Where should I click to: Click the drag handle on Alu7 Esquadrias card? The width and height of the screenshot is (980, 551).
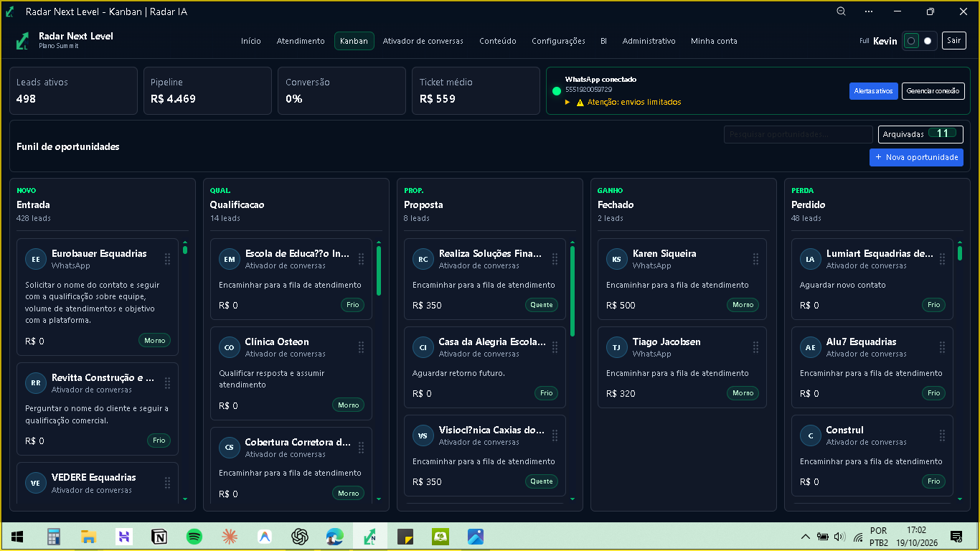coord(942,347)
